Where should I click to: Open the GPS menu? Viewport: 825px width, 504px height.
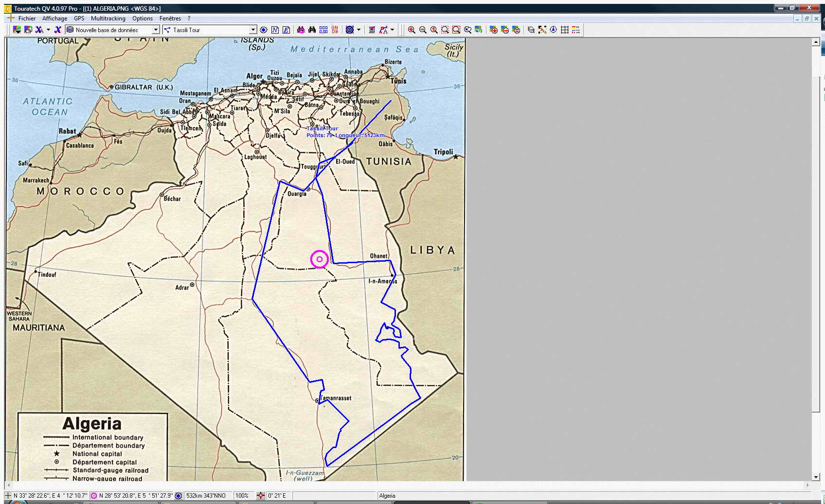point(79,18)
